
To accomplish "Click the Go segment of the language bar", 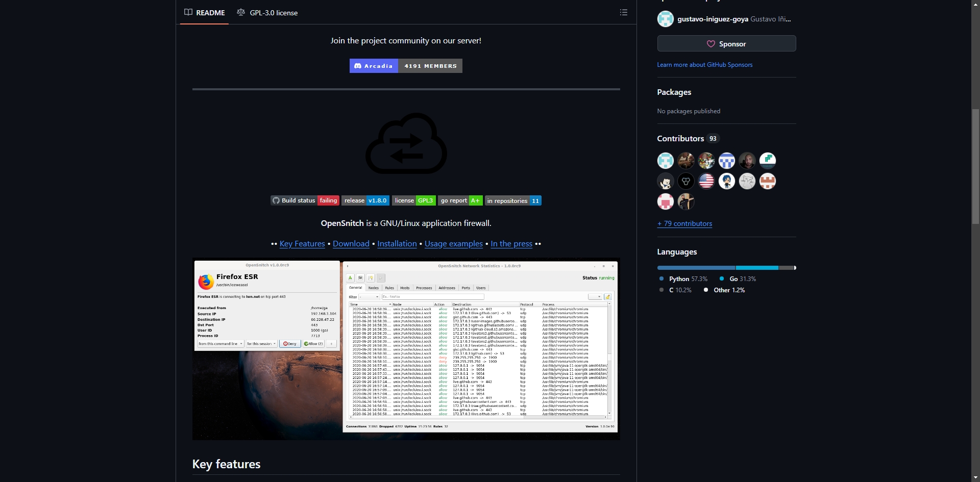I will tap(757, 268).
